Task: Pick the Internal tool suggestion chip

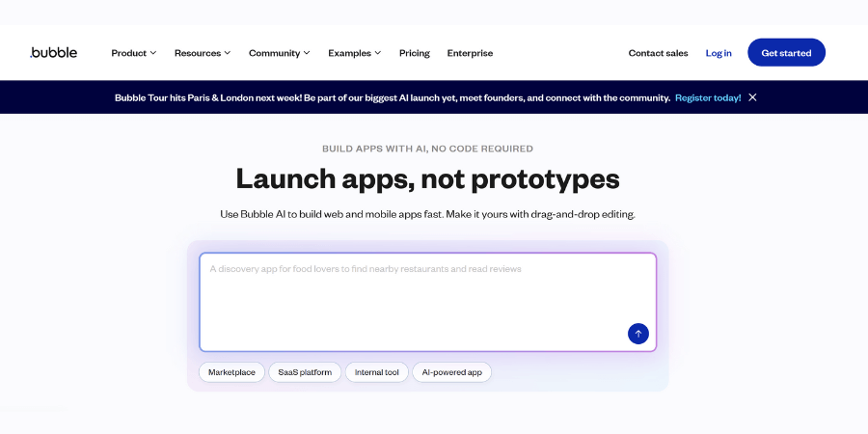Action: tap(376, 372)
